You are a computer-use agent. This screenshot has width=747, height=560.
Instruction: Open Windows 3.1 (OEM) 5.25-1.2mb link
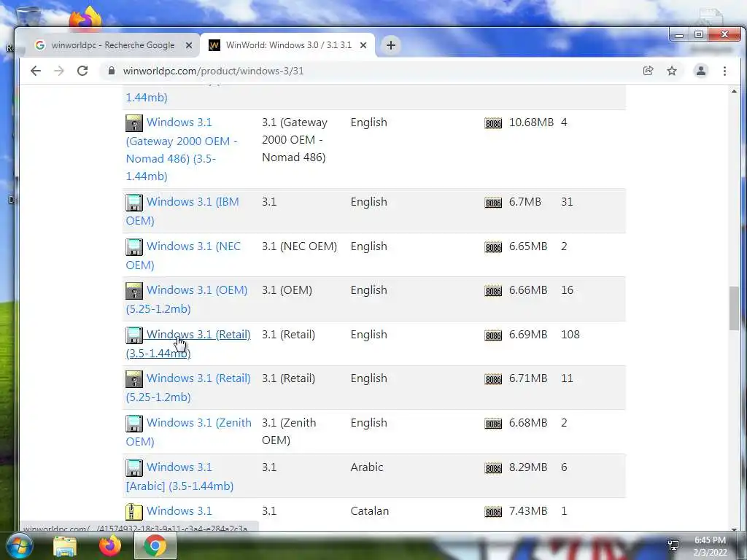[x=187, y=299]
